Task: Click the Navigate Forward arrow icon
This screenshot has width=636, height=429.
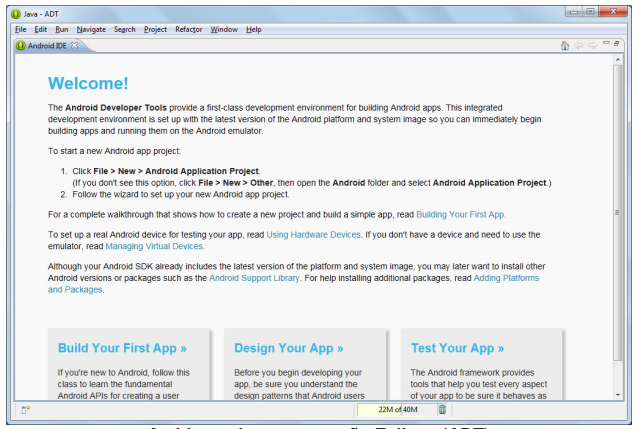Action: coord(594,47)
